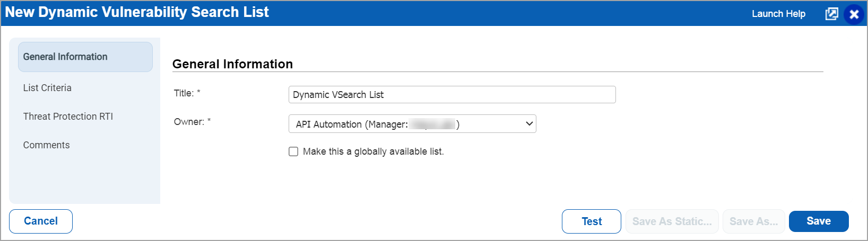
Task: Click into the Title text field
Action: 452,95
